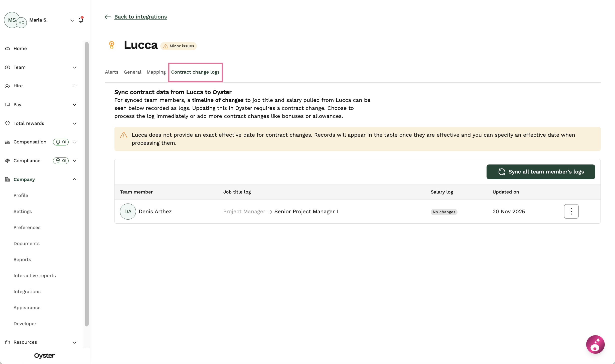Viewport: 615px width, 364px height.
Task: Open Preferences in Company menu
Action: pyautogui.click(x=27, y=228)
